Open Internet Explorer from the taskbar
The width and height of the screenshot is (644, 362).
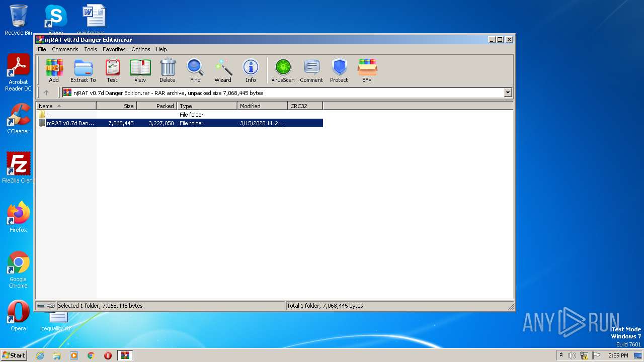[40, 355]
